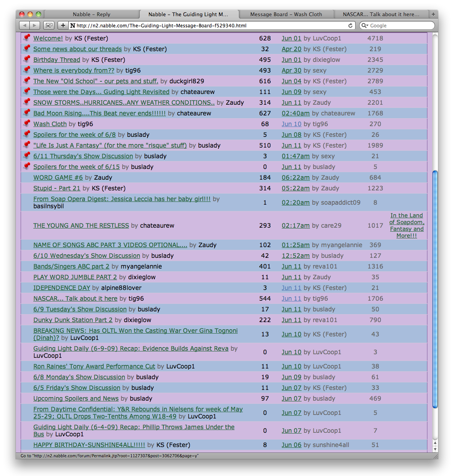The image size is (454, 476).
Task: Open the search magnifier dropdown in Google field
Action: point(365,25)
